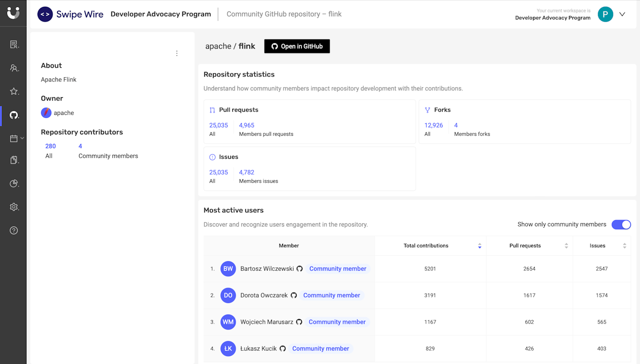Sort table by Pull requests column
This screenshot has height=364, width=640.
(566, 246)
